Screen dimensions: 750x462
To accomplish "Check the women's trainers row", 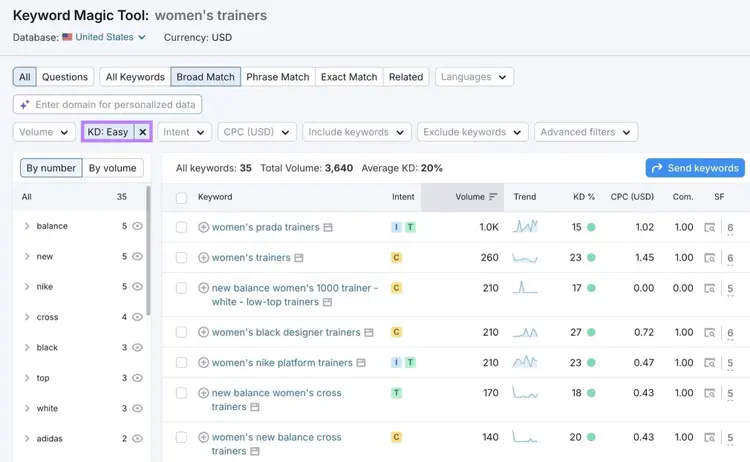I will tap(181, 258).
